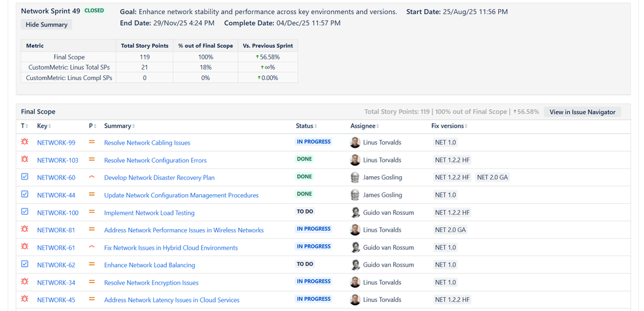Open issue key NETWORK-44

tap(56, 195)
